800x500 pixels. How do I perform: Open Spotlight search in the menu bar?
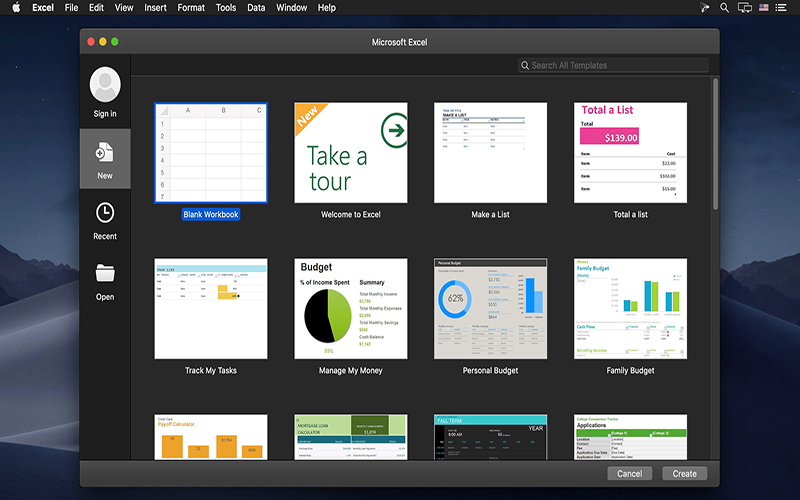(x=724, y=7)
